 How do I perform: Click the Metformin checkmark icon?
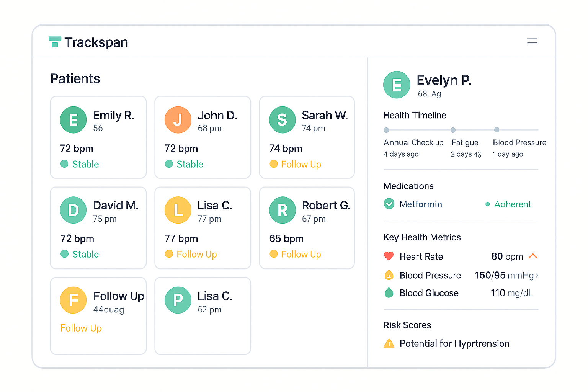389,204
